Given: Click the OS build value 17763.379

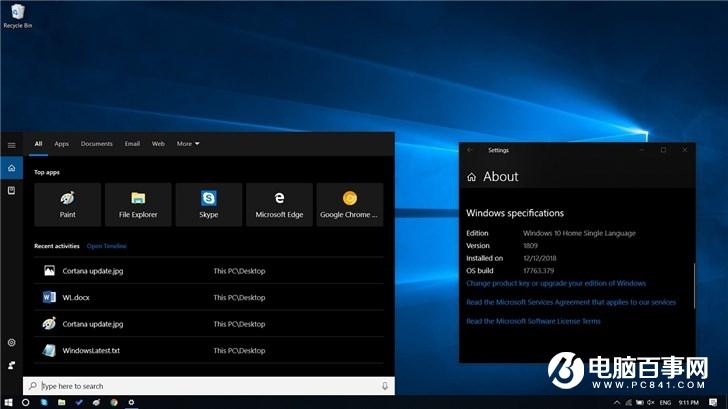Looking at the screenshot, I should click(x=539, y=271).
